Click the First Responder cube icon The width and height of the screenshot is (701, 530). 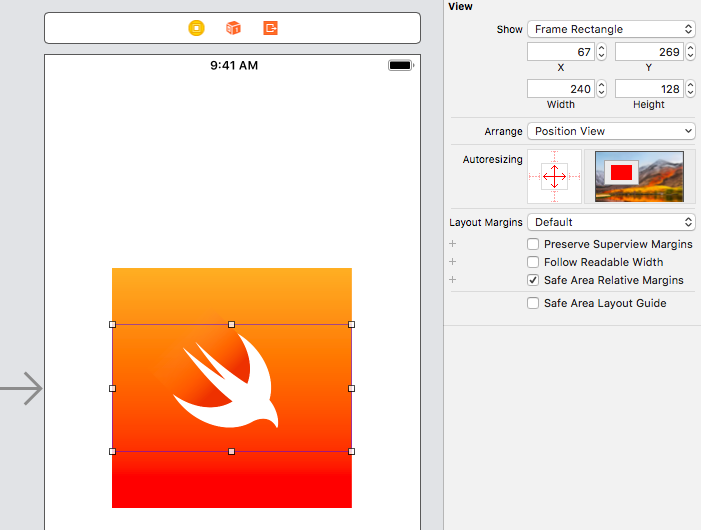tap(233, 28)
